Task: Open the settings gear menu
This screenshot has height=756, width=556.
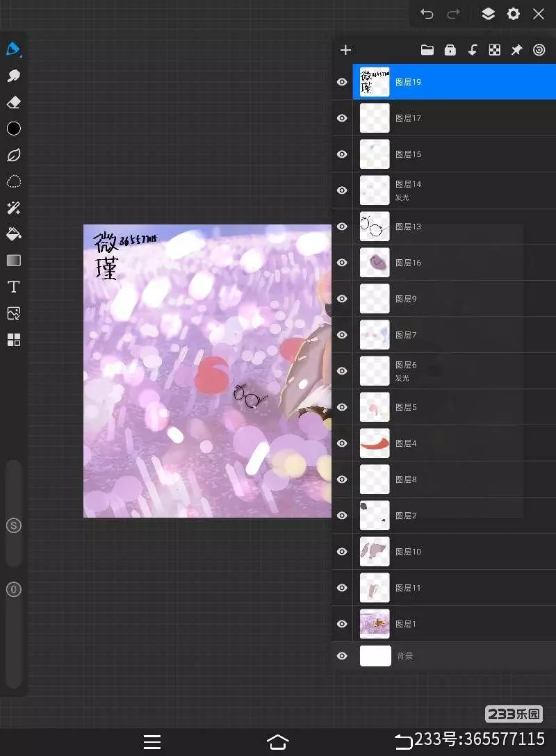Action: point(513,14)
